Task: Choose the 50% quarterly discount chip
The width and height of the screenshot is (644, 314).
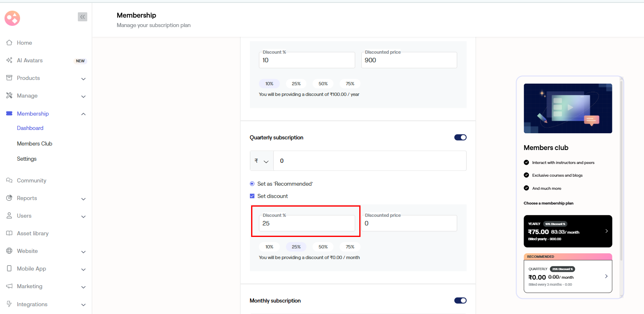Action: [x=323, y=247]
